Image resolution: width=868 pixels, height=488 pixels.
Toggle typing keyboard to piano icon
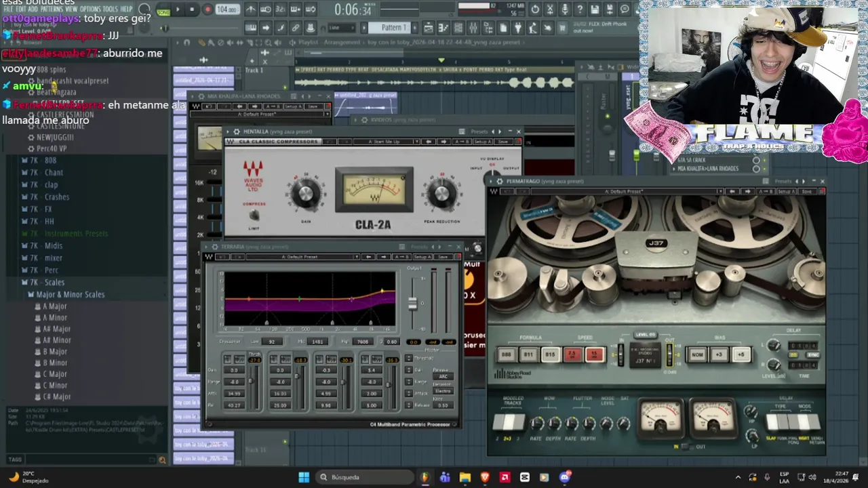(x=251, y=28)
